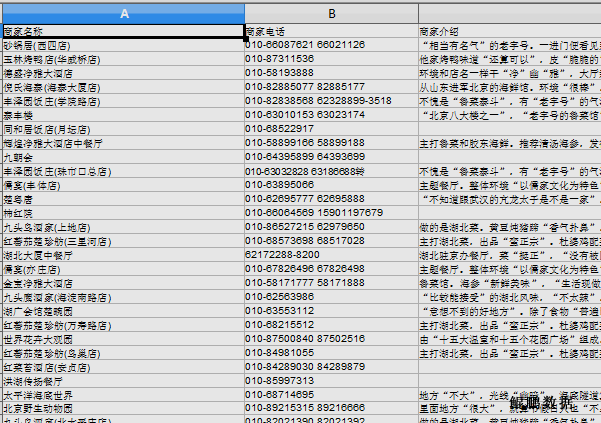Select description starting “相当有名气”的老字号

(510, 45)
